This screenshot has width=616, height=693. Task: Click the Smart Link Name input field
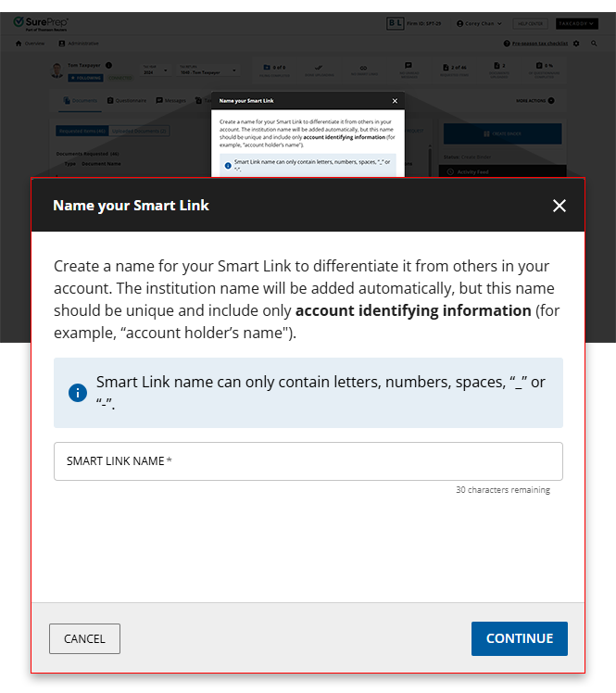click(308, 461)
